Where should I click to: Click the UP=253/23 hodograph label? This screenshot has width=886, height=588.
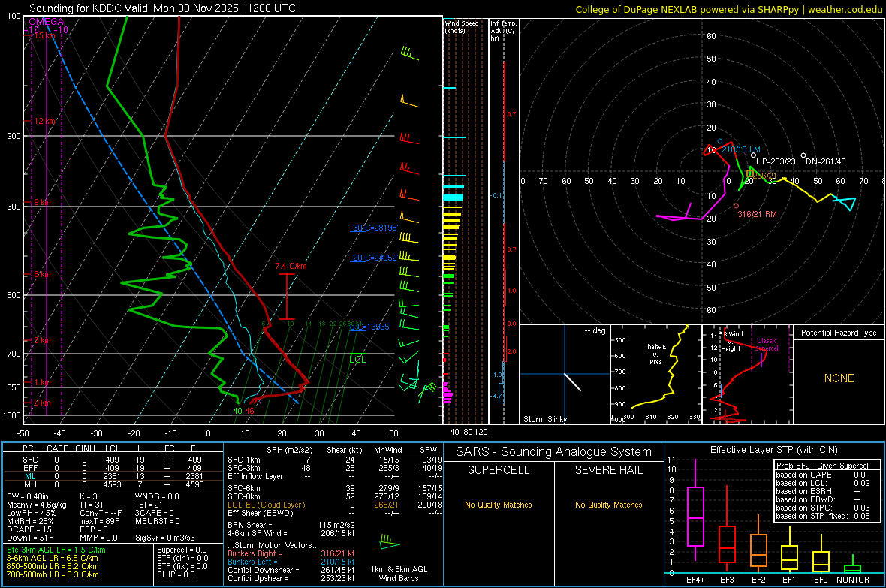coord(776,161)
